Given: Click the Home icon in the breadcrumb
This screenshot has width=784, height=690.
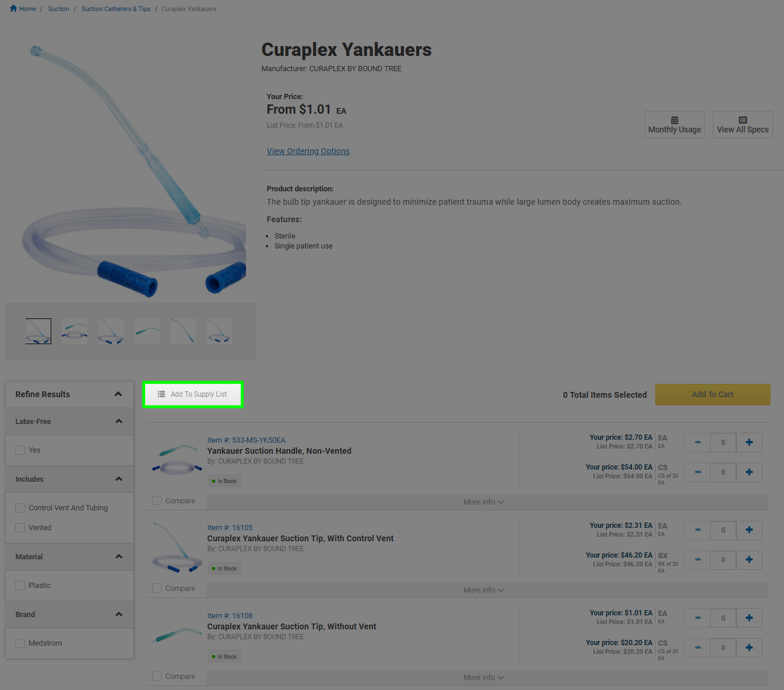Looking at the screenshot, I should 13,9.
